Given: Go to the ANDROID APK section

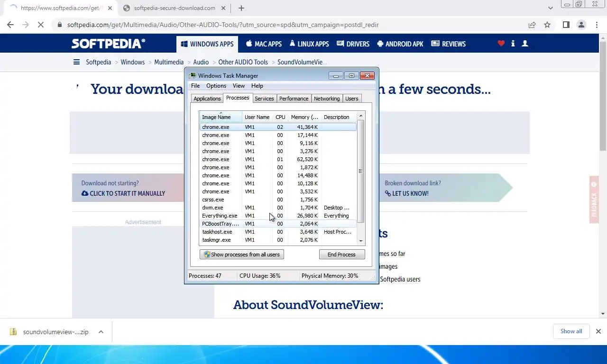Looking at the screenshot, I should (400, 44).
